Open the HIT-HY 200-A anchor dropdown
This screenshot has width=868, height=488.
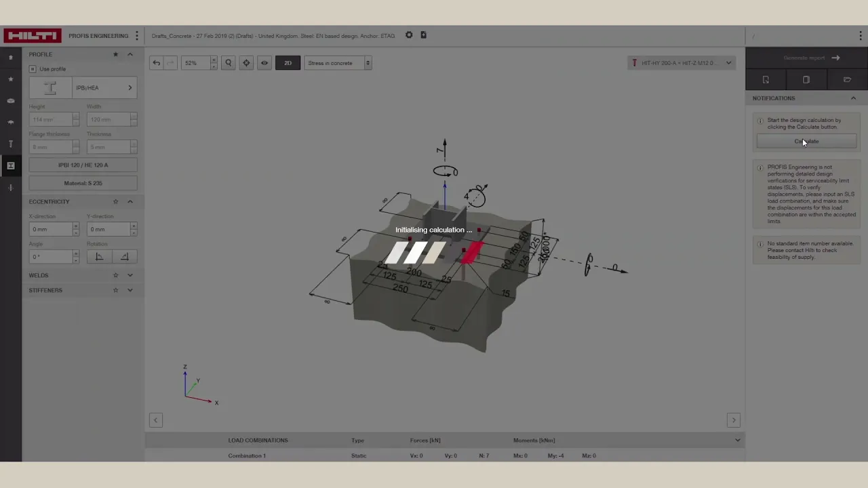click(682, 63)
